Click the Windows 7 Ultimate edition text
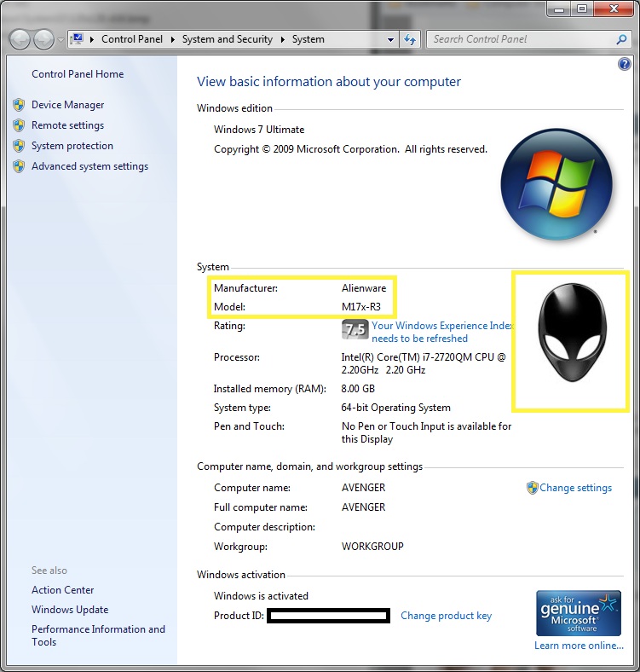640x672 pixels. point(259,130)
